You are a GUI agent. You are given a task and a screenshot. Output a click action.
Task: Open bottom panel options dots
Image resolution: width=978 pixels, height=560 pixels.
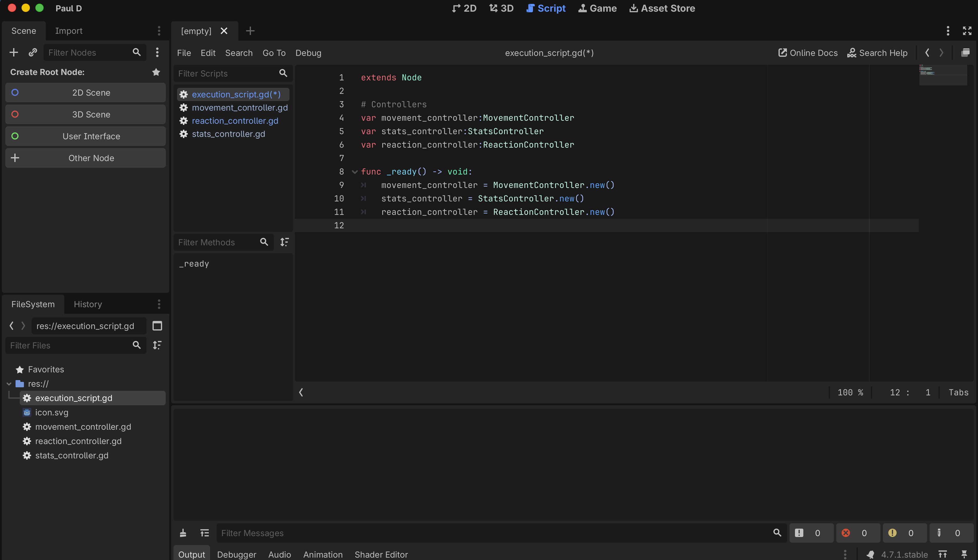[845, 554]
